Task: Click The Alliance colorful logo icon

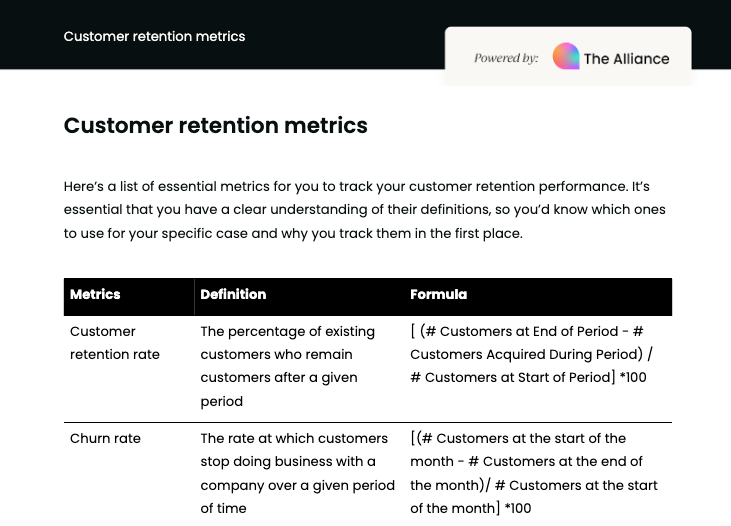Action: click(x=566, y=57)
